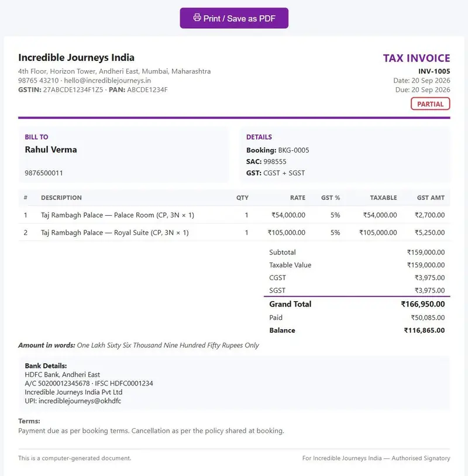468x476 pixels.
Task: Select Balance amount ₹116,865.00
Action: point(424,330)
